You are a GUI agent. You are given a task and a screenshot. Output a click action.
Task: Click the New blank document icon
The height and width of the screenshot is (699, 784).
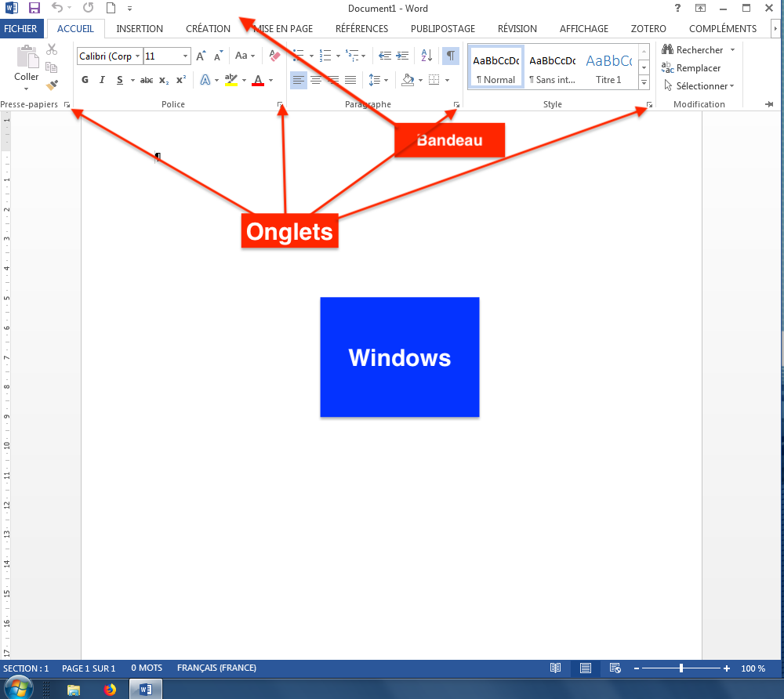click(x=111, y=8)
